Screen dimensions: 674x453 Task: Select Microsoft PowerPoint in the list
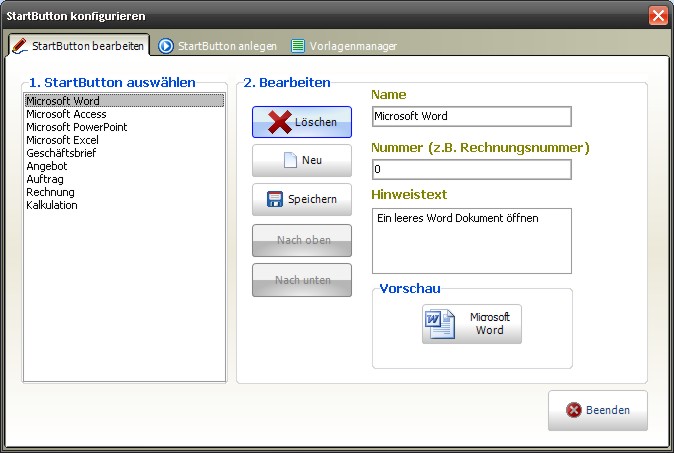tap(124, 127)
